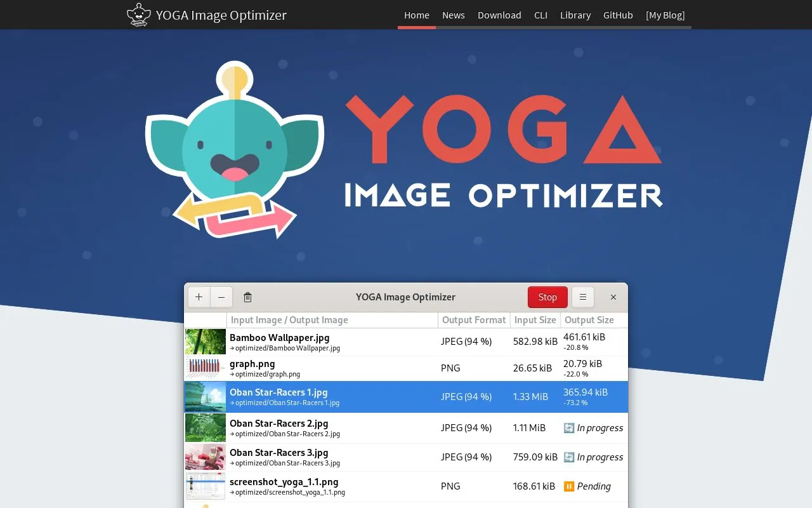This screenshot has height=508, width=812.
Task: Click the Oban Star-Racers 2.jpg file name
Action: tap(279, 424)
